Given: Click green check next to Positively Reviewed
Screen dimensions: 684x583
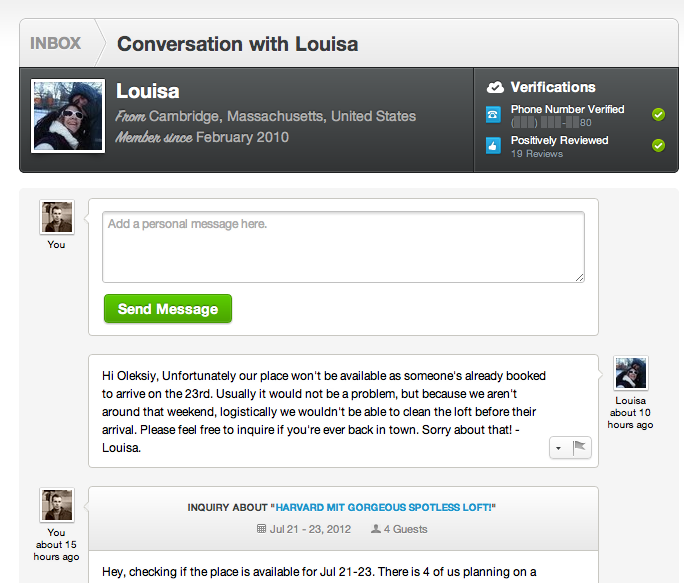Looking at the screenshot, I should [x=658, y=146].
